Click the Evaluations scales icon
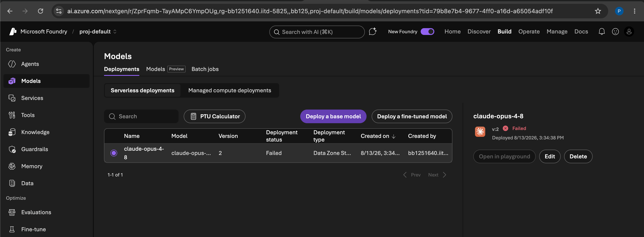644x237 pixels. pos(12,212)
